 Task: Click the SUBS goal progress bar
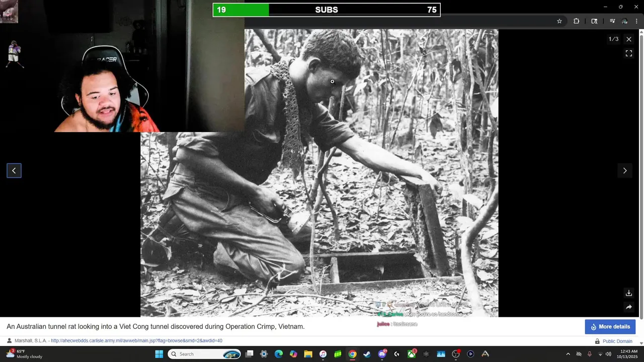pos(327,10)
